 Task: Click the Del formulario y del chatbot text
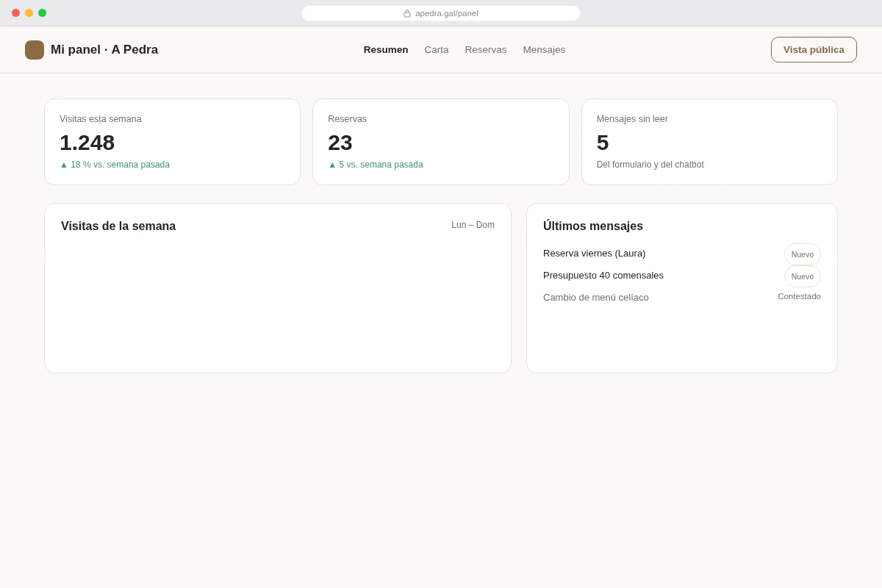tap(650, 165)
